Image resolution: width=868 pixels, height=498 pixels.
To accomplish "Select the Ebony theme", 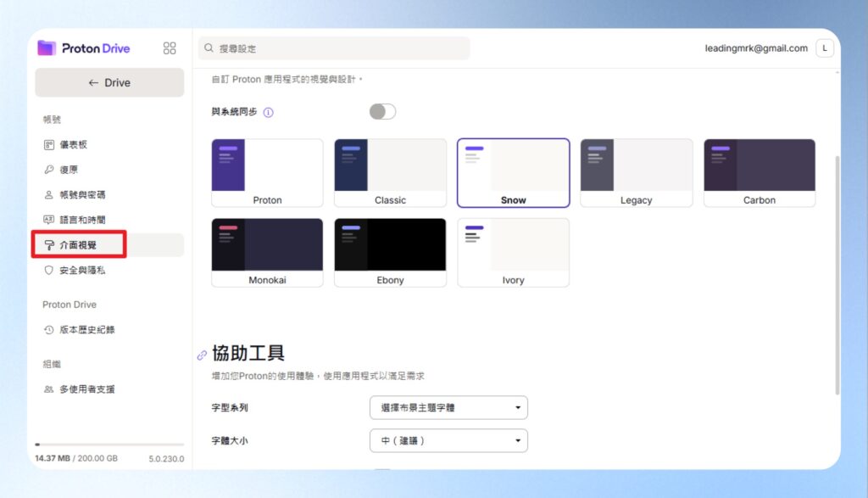I will (390, 253).
